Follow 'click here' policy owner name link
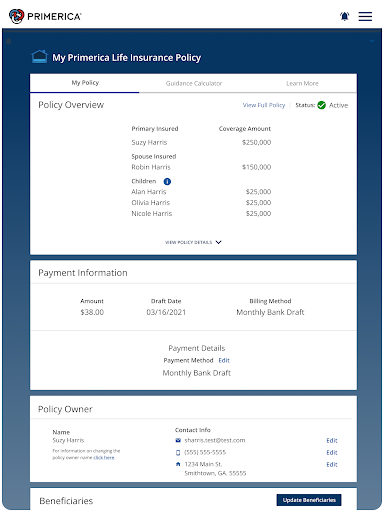The height and width of the screenshot is (512, 384). coord(104,458)
